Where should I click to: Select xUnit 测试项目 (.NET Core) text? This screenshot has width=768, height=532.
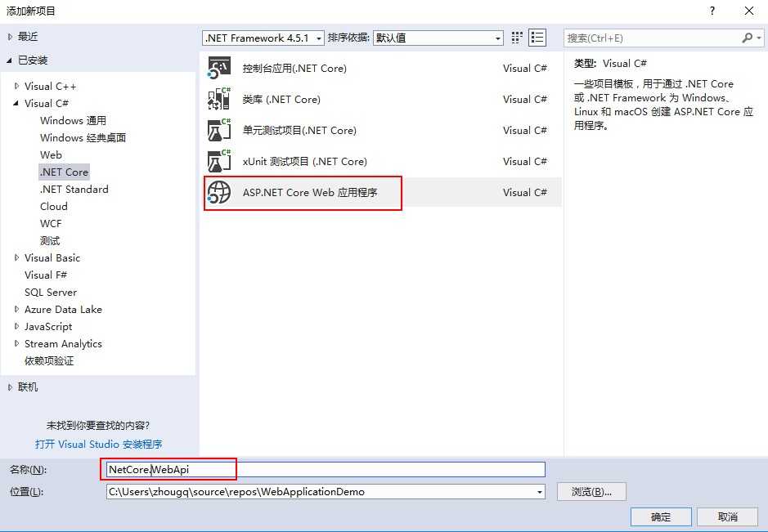coord(304,162)
